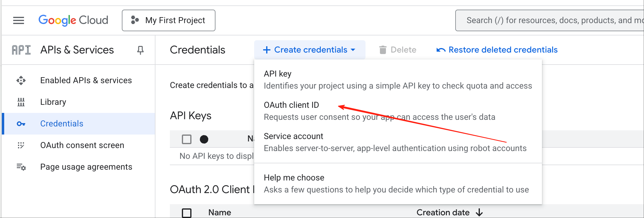This screenshot has height=218, width=644.
Task: Choose API key from the menu
Action: coord(398,80)
